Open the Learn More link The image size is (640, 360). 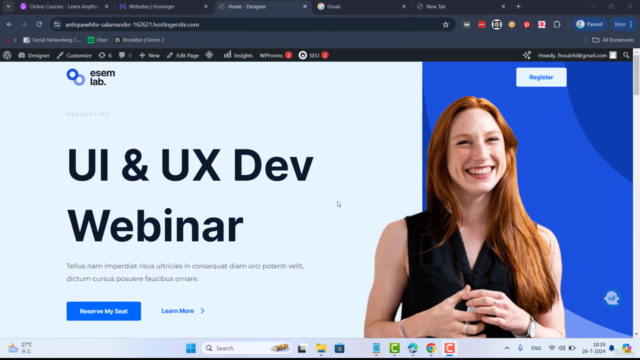click(x=183, y=311)
